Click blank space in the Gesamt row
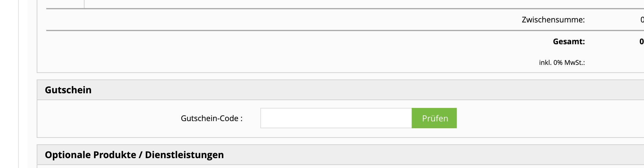This screenshot has height=168, width=644. coord(299,42)
